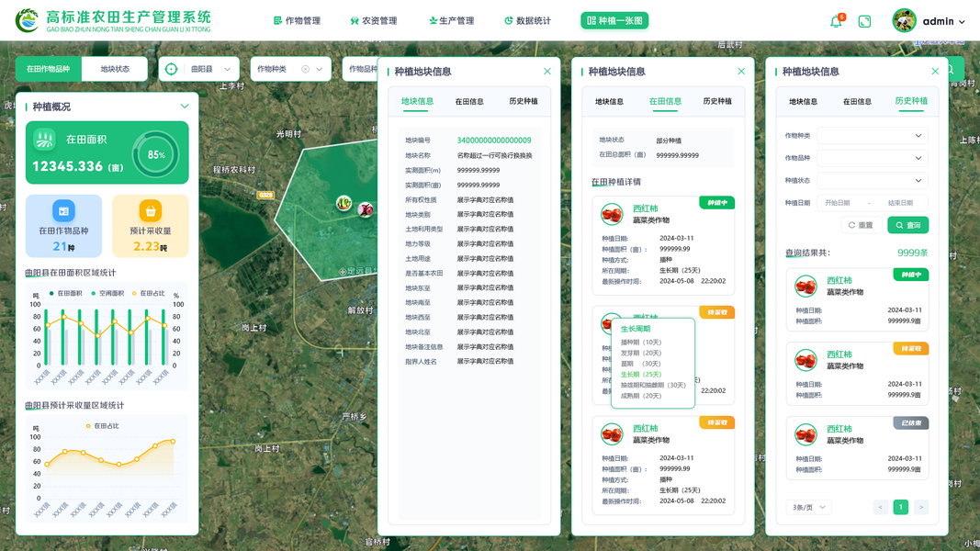This screenshot has width=980, height=551.
Task: Open the 3条/页 page size dropdown
Action: click(809, 507)
